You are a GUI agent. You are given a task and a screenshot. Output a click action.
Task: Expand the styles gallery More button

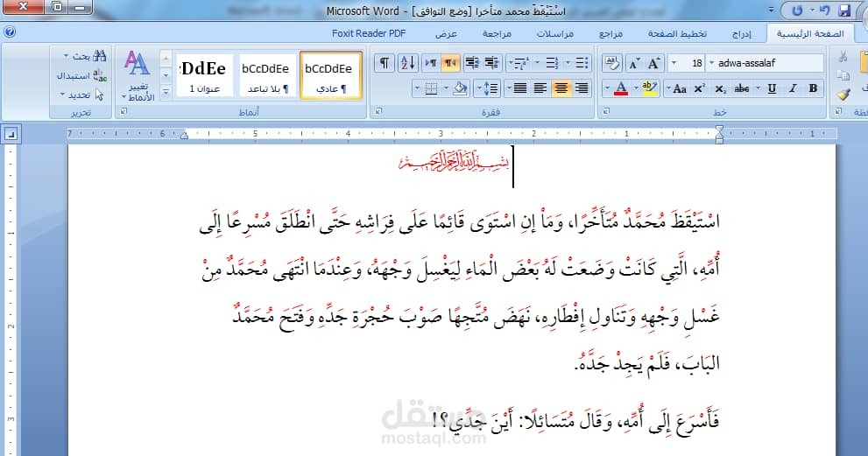[x=166, y=93]
